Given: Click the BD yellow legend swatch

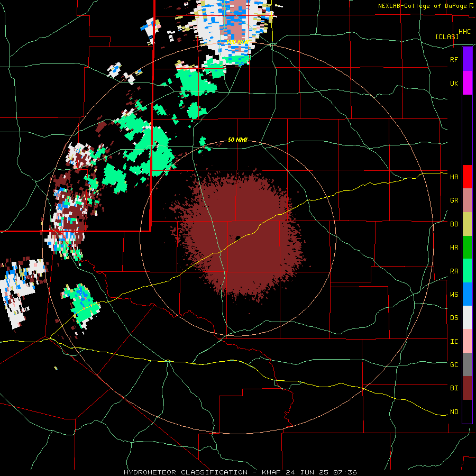Looking at the screenshot, I should pos(467,224).
